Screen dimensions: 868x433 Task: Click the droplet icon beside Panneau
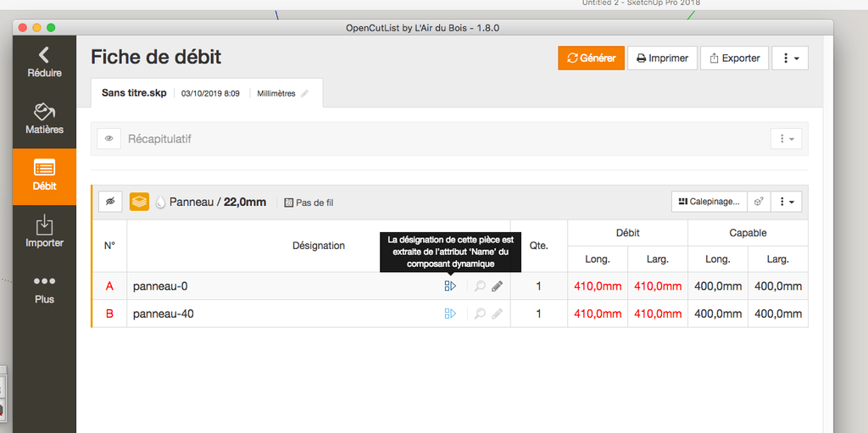[160, 203]
